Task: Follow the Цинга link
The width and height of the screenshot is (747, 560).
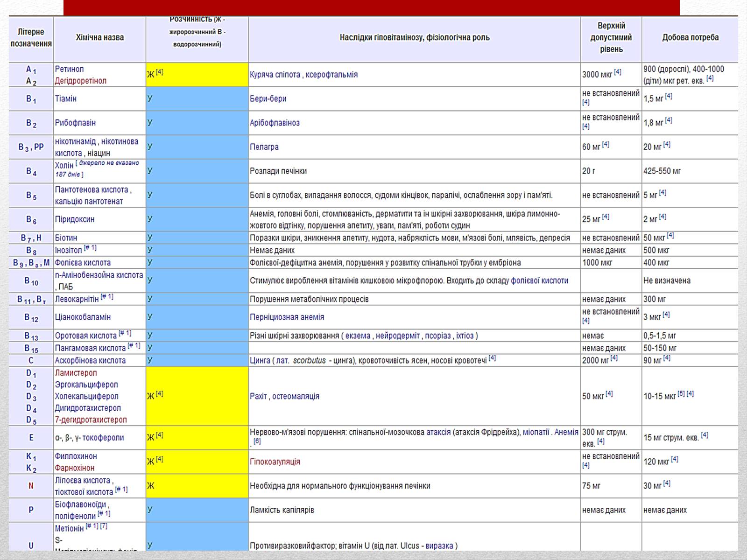Action: (x=260, y=361)
